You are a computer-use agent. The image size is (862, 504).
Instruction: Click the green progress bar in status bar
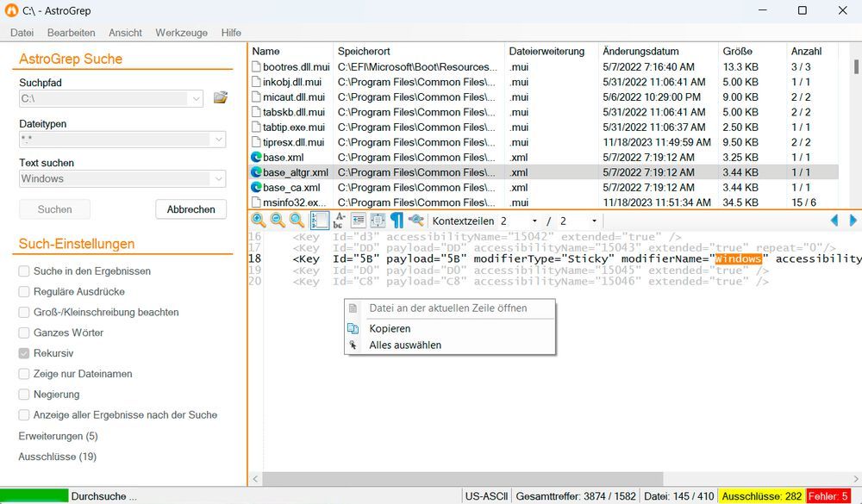(34, 495)
